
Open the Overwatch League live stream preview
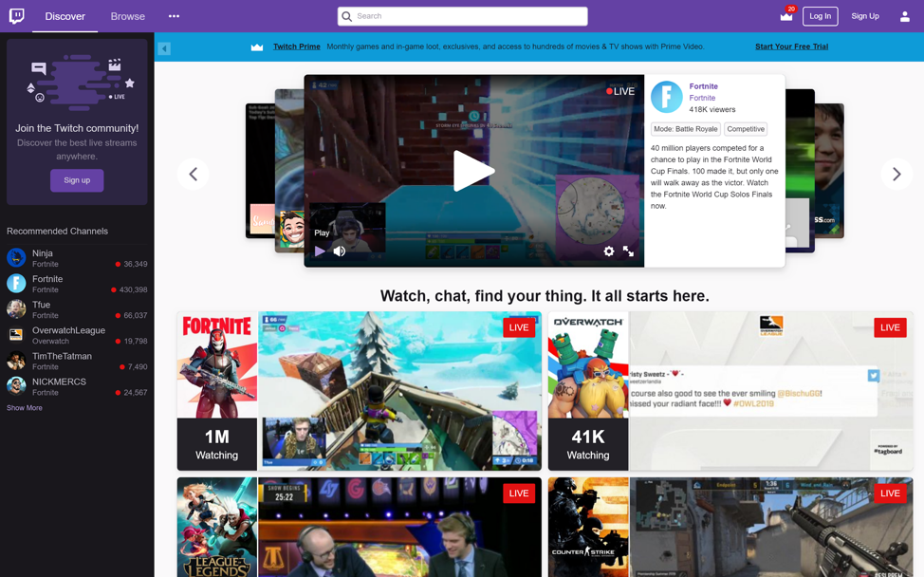(770, 391)
